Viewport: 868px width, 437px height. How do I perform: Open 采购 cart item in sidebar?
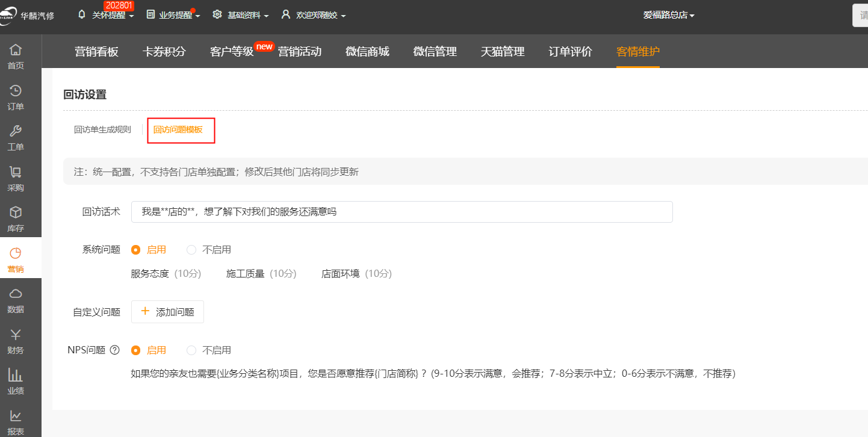click(x=16, y=179)
